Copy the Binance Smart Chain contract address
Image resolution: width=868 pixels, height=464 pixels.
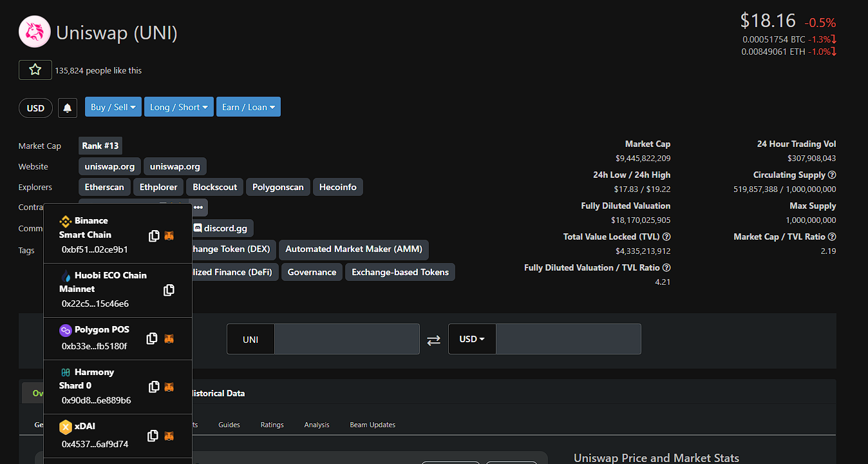[x=154, y=236]
